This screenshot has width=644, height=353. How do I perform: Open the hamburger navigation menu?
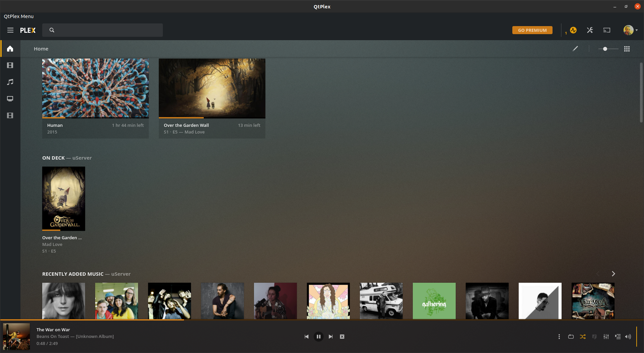click(10, 30)
